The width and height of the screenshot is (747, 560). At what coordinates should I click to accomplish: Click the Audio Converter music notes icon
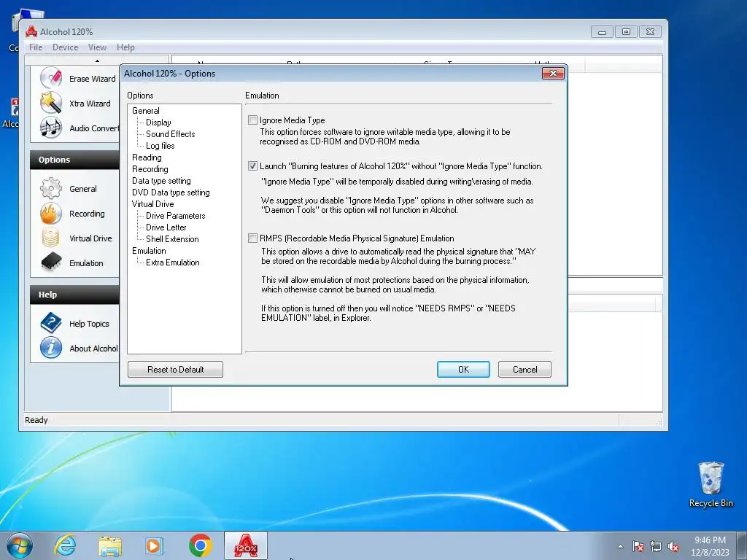pyautogui.click(x=51, y=128)
